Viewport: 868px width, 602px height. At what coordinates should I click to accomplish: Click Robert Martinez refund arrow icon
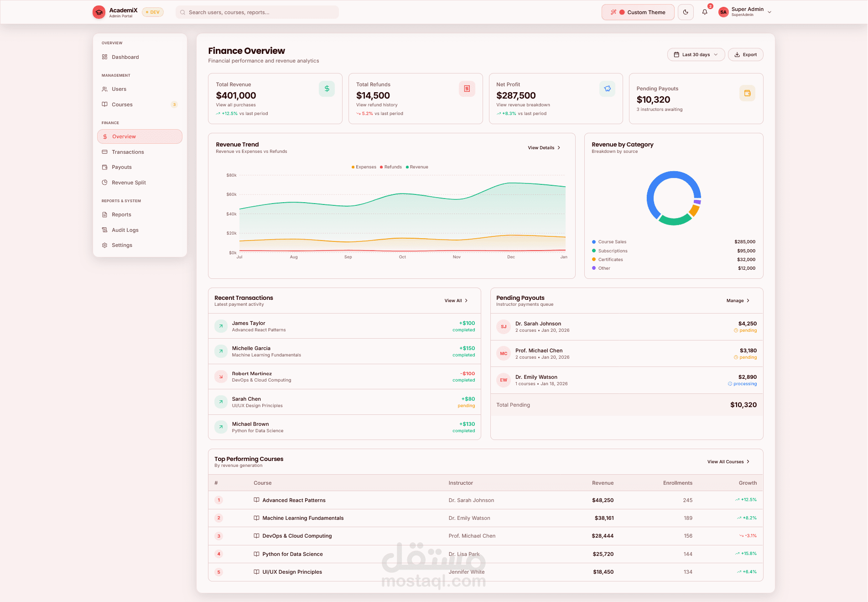click(x=221, y=377)
